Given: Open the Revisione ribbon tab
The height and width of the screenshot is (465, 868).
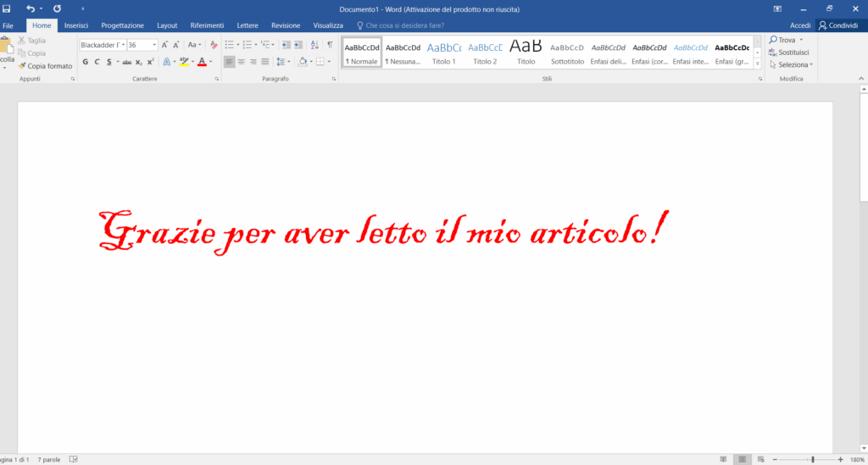Looking at the screenshot, I should pos(286,25).
